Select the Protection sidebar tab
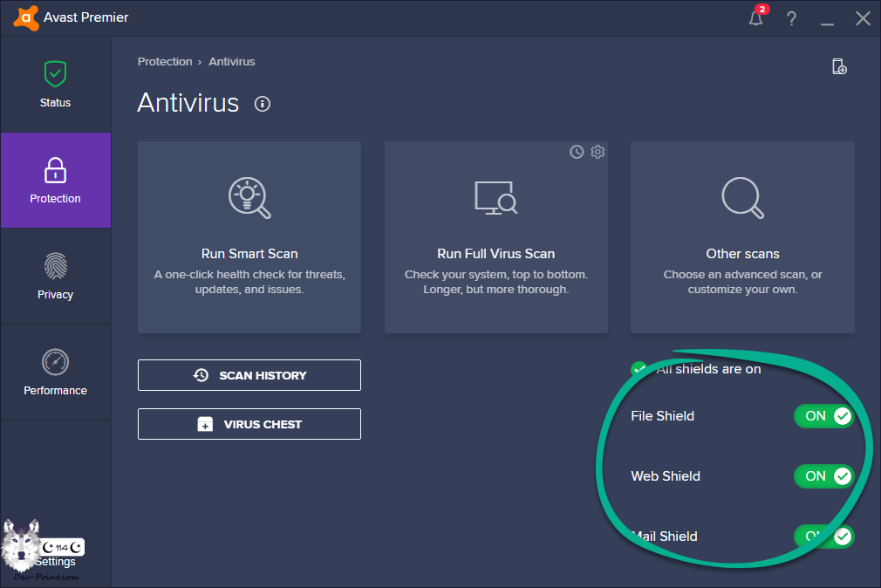Viewport: 881px width, 588px height. (56, 181)
